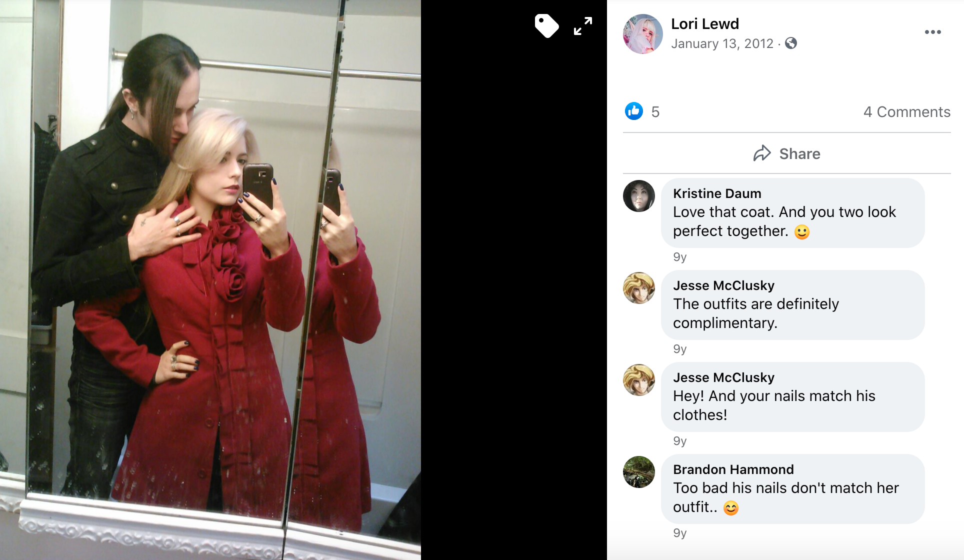Click Brandon Hammond's avatar

(x=639, y=472)
